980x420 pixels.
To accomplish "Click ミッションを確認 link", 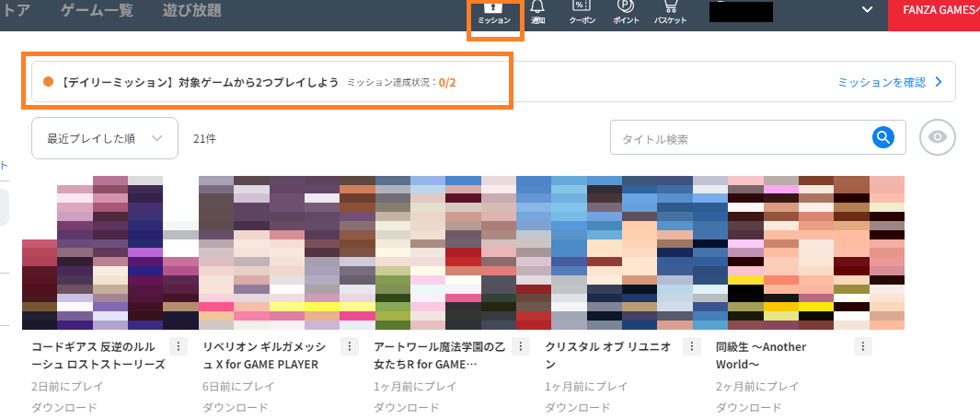I will pyautogui.click(x=889, y=82).
